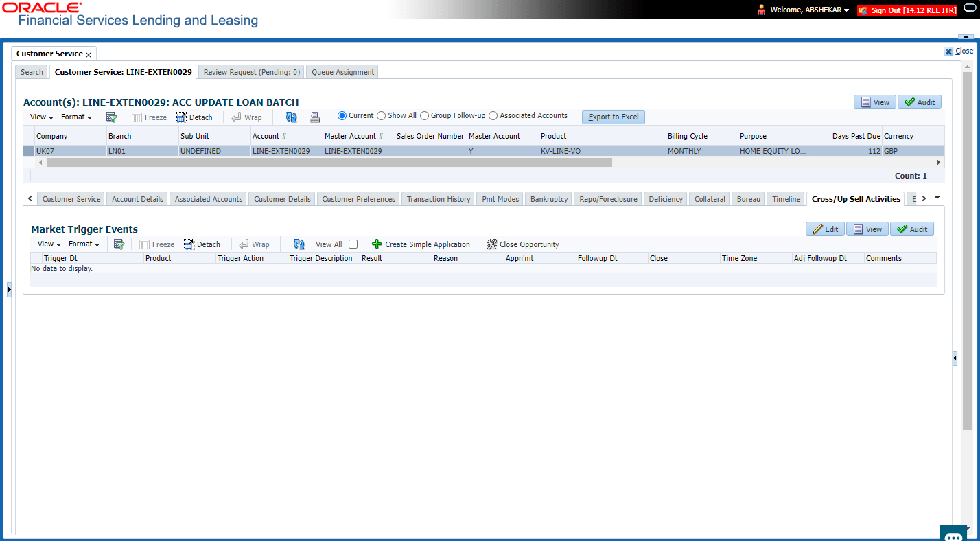980x541 pixels.
Task: Click Query by Example icon in Accounts toolbar
Action: [111, 117]
